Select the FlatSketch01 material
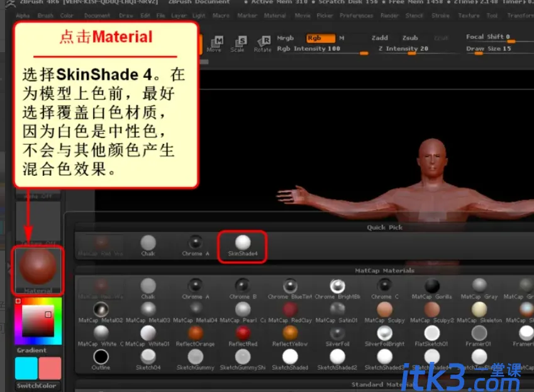 [432, 336]
